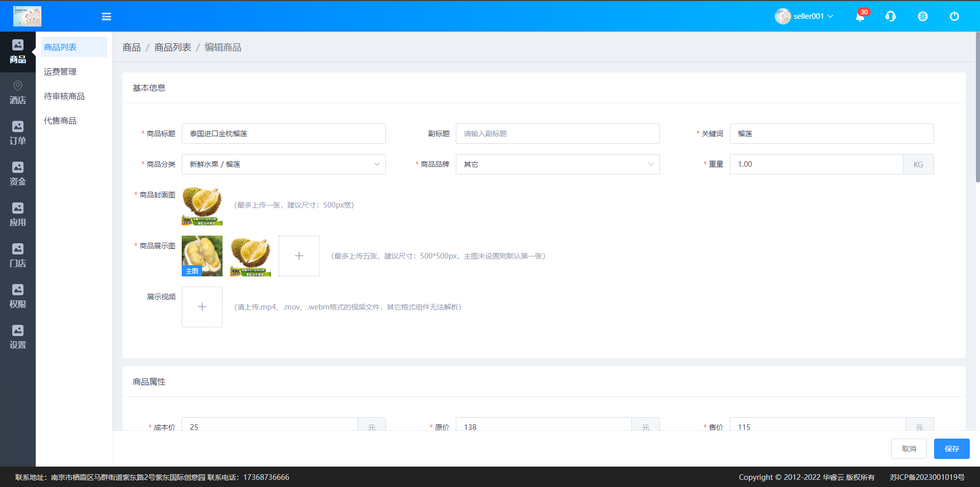Add a new 商品展示图 via plus box
The width and height of the screenshot is (980, 487).
[x=299, y=256]
